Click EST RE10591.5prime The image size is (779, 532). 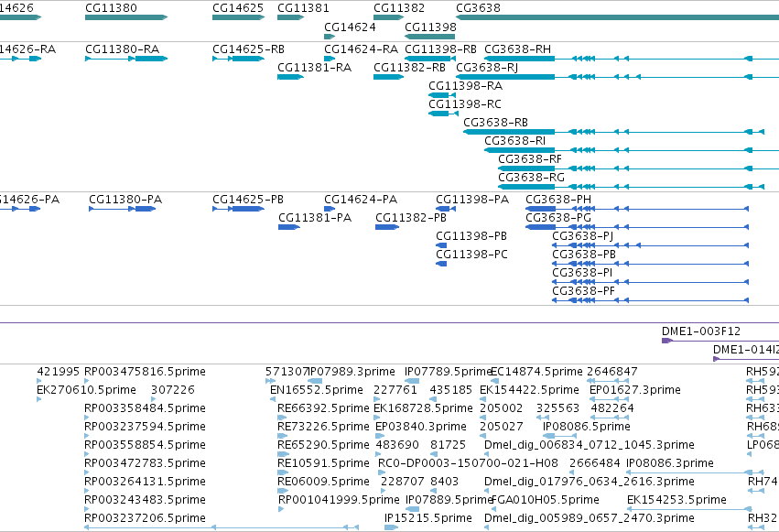click(x=323, y=464)
